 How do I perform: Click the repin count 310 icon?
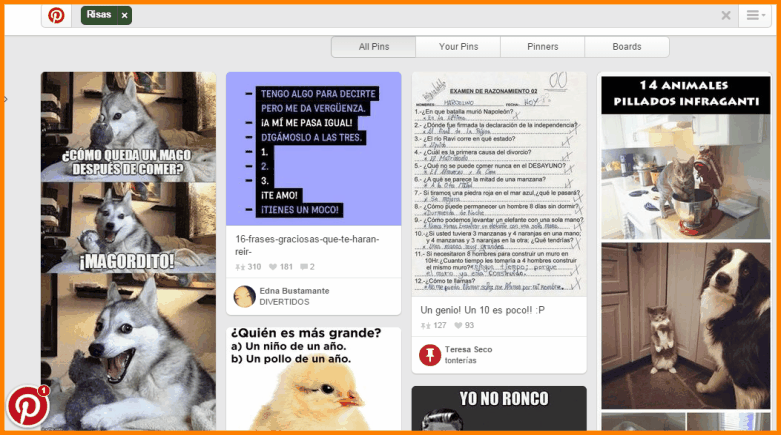(x=240, y=267)
